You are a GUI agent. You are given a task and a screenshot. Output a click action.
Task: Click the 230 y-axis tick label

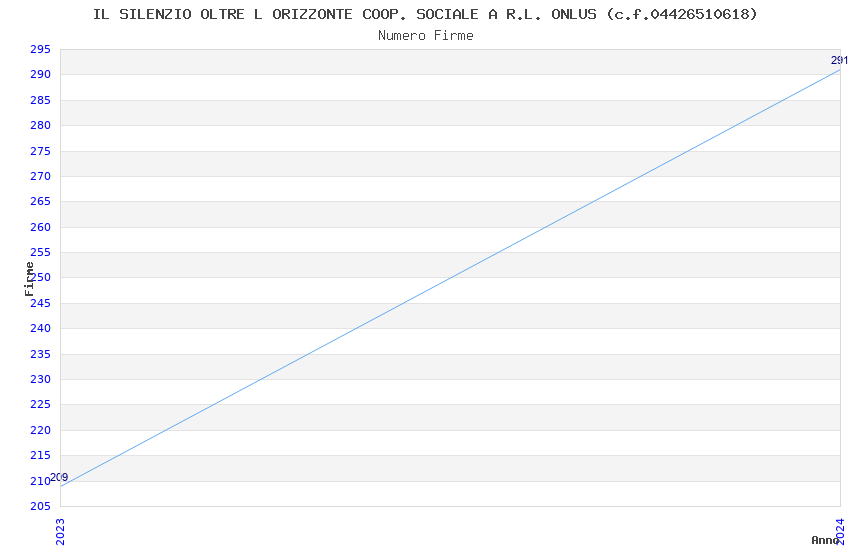(x=41, y=379)
